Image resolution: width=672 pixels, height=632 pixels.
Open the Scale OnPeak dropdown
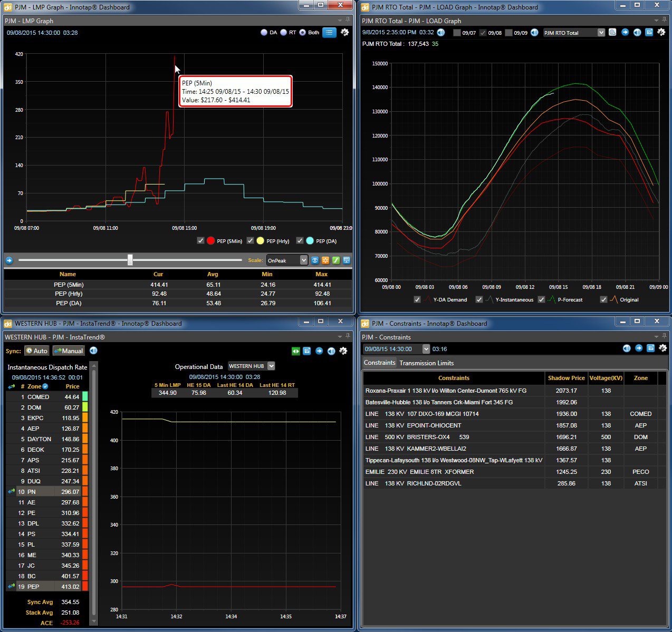coord(287,260)
